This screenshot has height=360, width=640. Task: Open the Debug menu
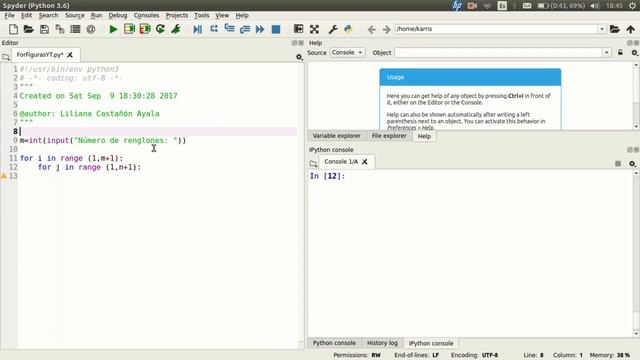tap(118, 15)
